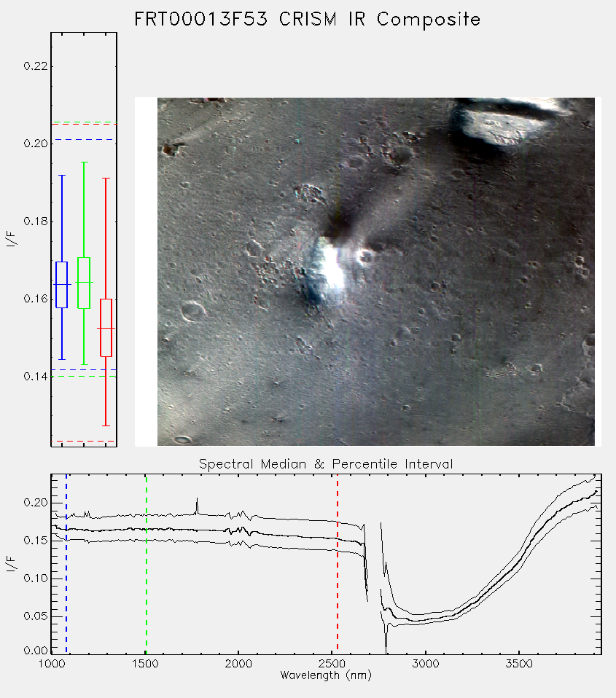This screenshot has width=616, height=698.
Task: Click the bottom red dashed line in boxplot
Action: [84, 441]
